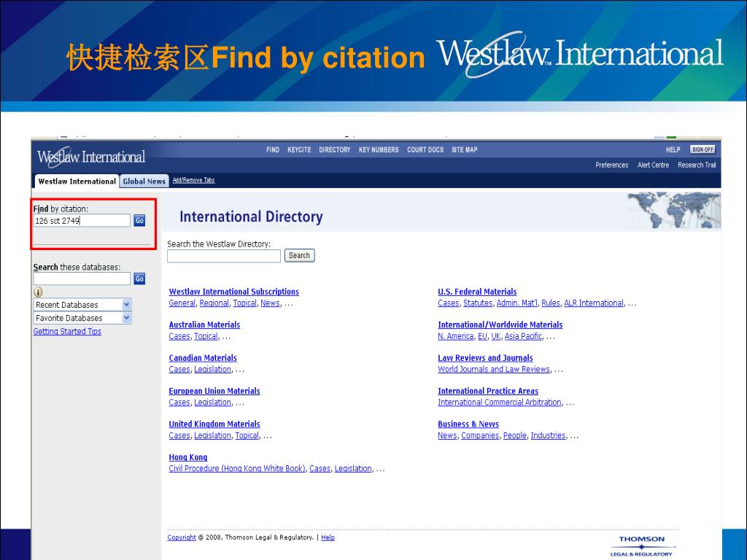Click N. America link
747x560 pixels.
456,336
